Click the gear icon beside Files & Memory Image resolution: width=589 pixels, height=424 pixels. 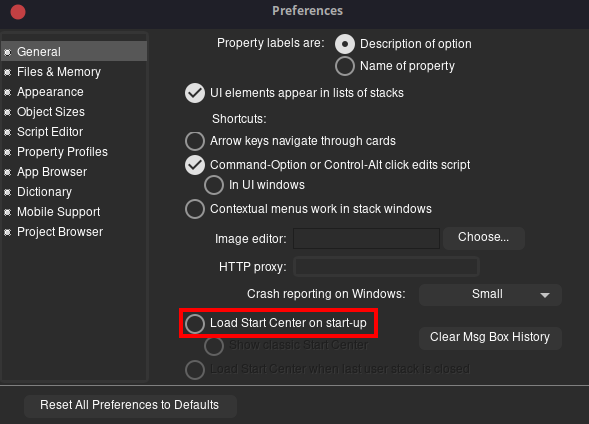pos(8,72)
